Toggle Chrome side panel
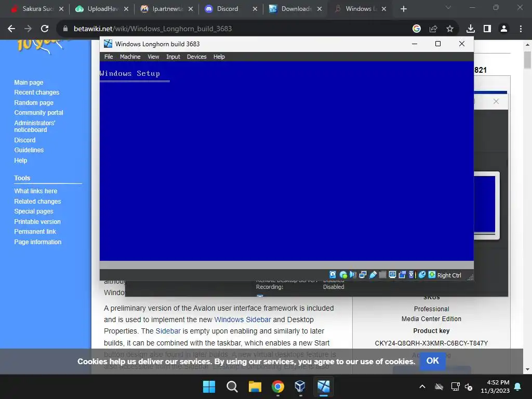The height and width of the screenshot is (399, 532). pyautogui.click(x=487, y=29)
